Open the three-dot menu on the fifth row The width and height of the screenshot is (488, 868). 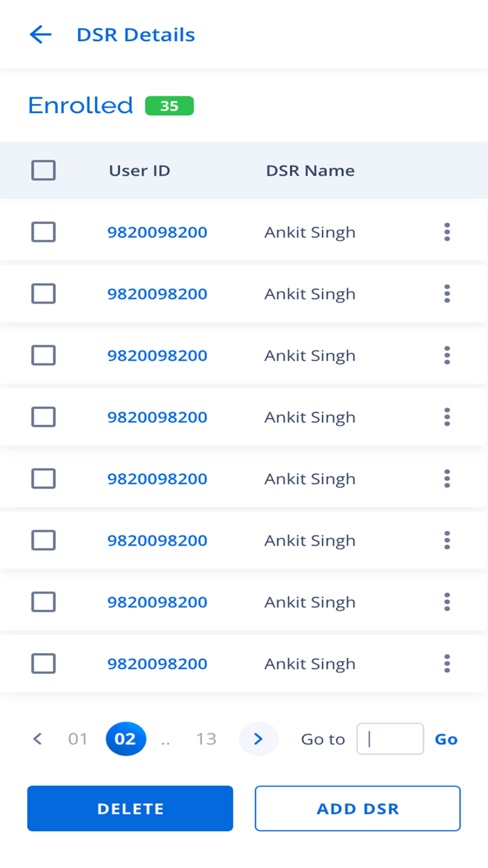[x=447, y=479]
